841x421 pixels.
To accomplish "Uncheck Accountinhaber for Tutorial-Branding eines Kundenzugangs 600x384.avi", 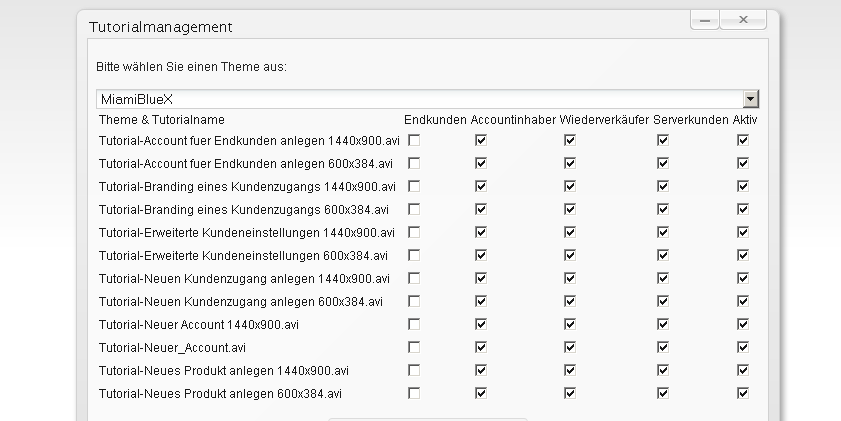I will click(x=481, y=209).
